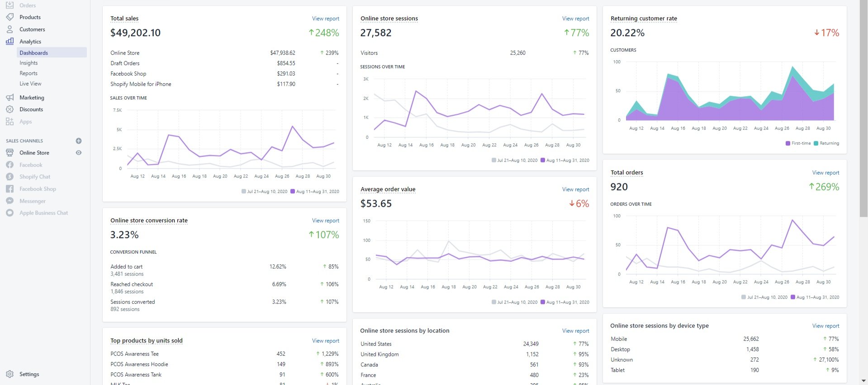Open the Settings page
This screenshot has width=868, height=385.
click(29, 374)
